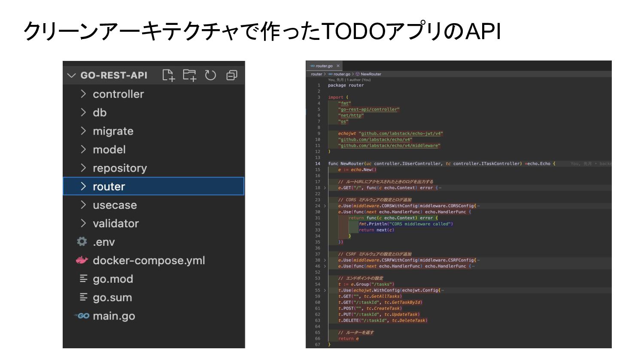
Task: Unfold the collapsed code at line 18
Action: [x=325, y=188]
